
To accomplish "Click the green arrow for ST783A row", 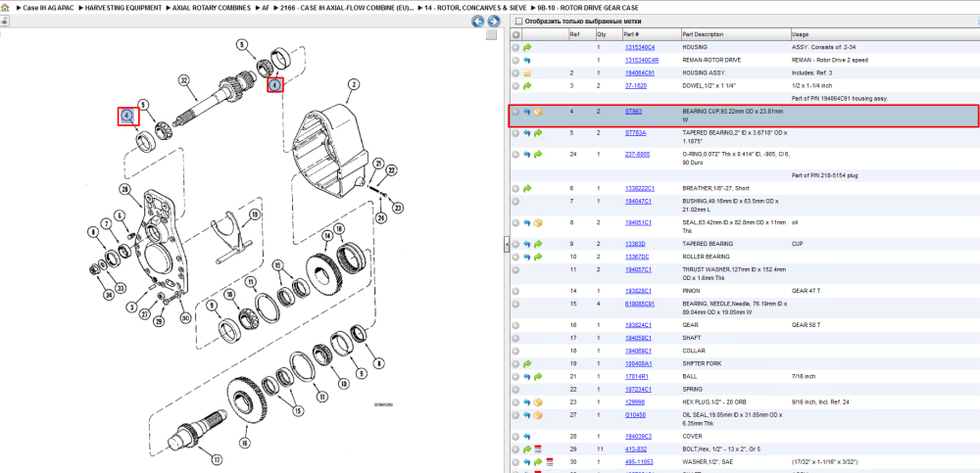I will pos(537,133).
